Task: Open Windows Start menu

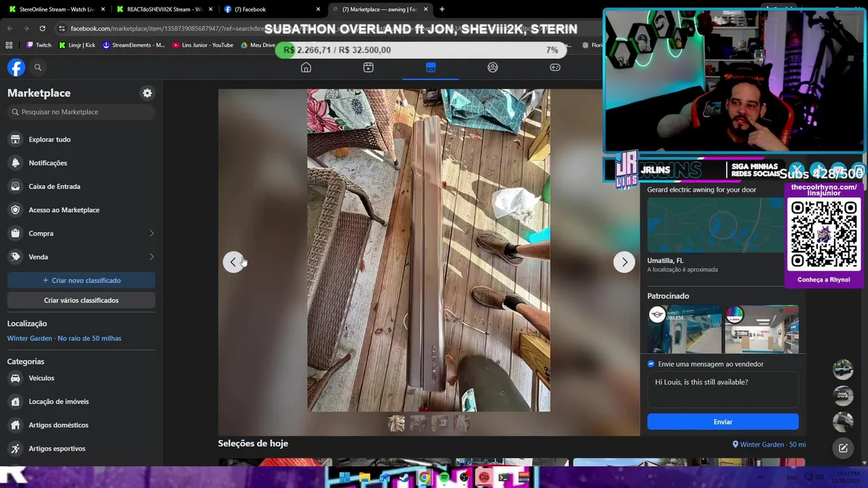Action: coord(344,477)
